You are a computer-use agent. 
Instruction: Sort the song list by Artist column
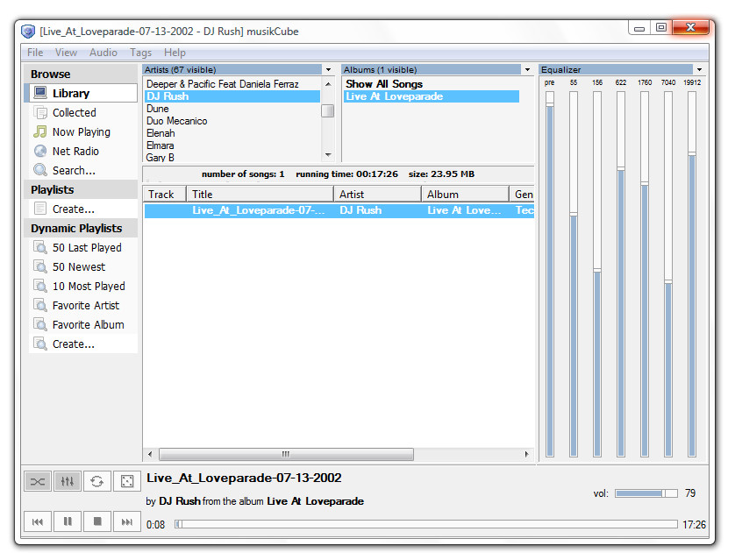coord(377,194)
